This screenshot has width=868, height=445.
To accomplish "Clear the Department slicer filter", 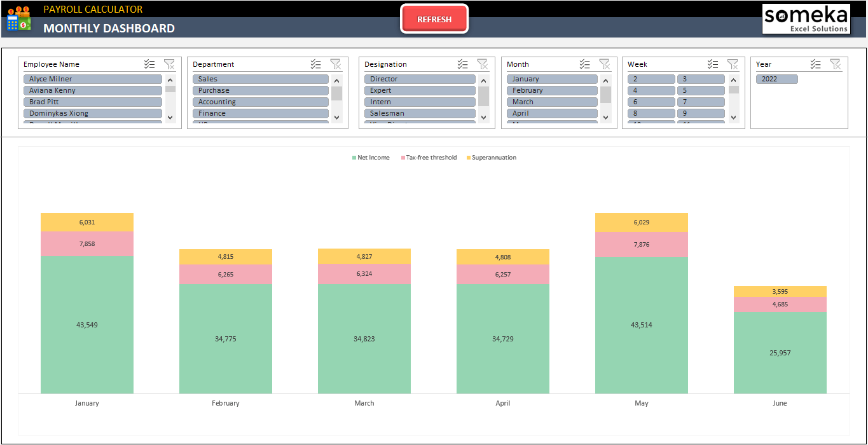I will pos(336,64).
